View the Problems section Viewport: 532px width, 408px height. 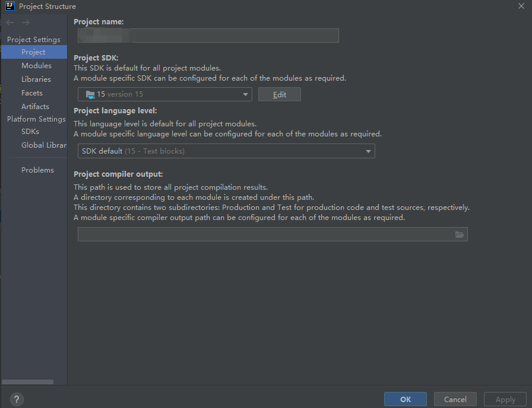[37, 170]
